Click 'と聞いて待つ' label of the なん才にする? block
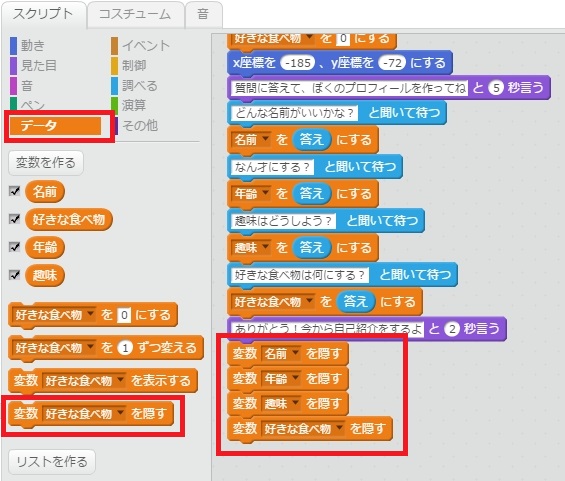This screenshot has height=481, width=565. (360, 166)
